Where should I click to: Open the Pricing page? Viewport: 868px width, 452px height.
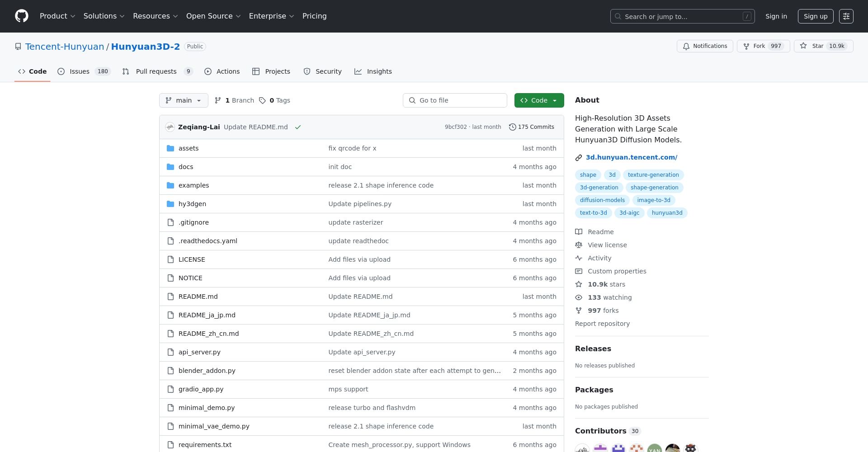[315, 16]
